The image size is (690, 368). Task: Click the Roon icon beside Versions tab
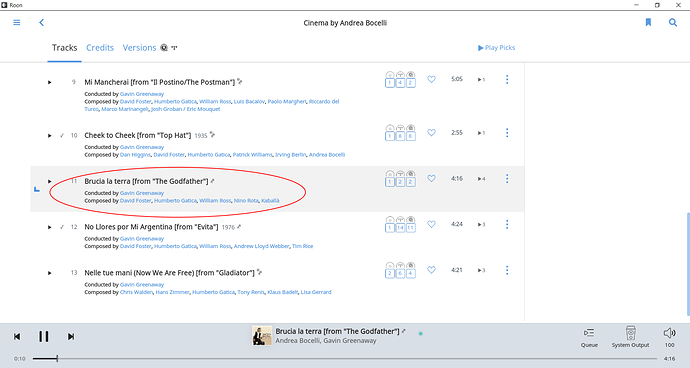coord(164,48)
